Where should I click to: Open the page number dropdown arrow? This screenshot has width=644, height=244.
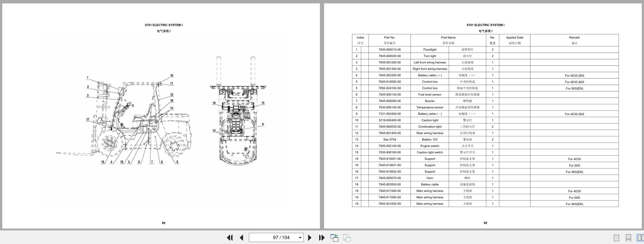300,238
